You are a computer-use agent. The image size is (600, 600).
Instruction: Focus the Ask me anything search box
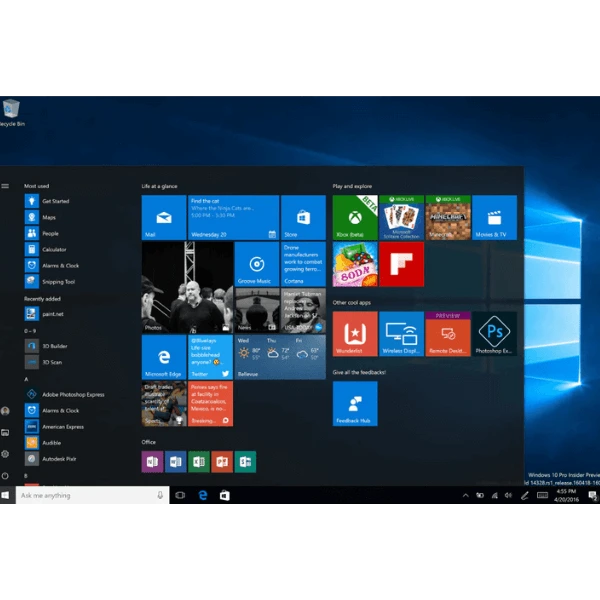[92, 495]
